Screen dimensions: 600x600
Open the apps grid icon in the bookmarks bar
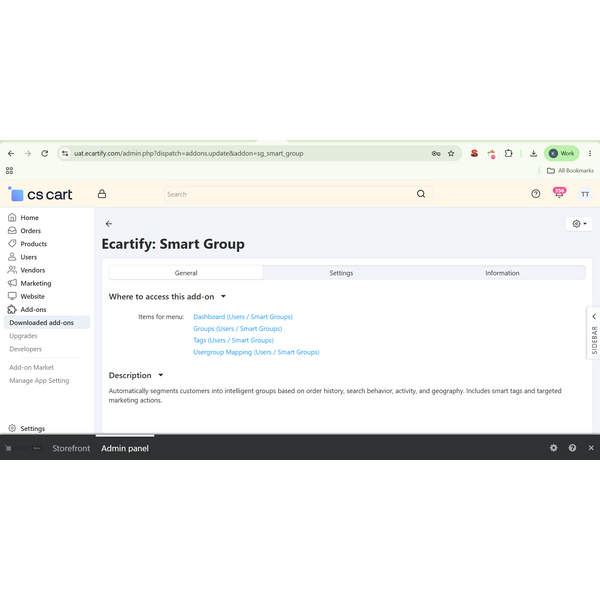click(10, 171)
